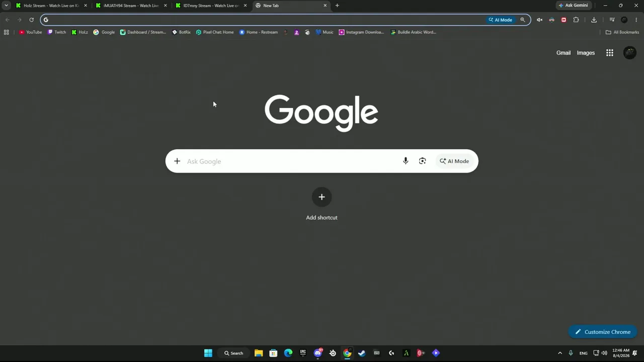Open the media controls toolbar icon
The image size is (644, 362).
612,20
